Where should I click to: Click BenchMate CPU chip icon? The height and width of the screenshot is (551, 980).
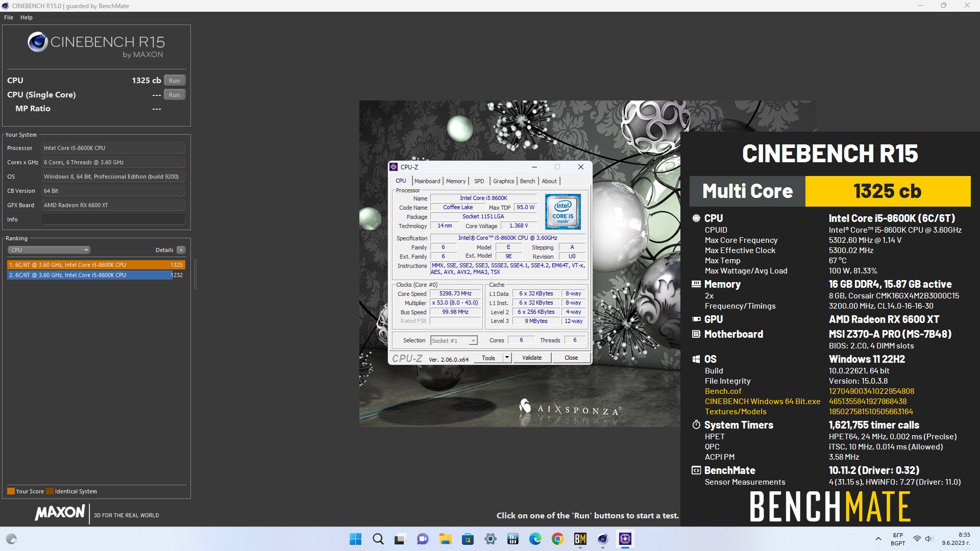click(x=696, y=218)
